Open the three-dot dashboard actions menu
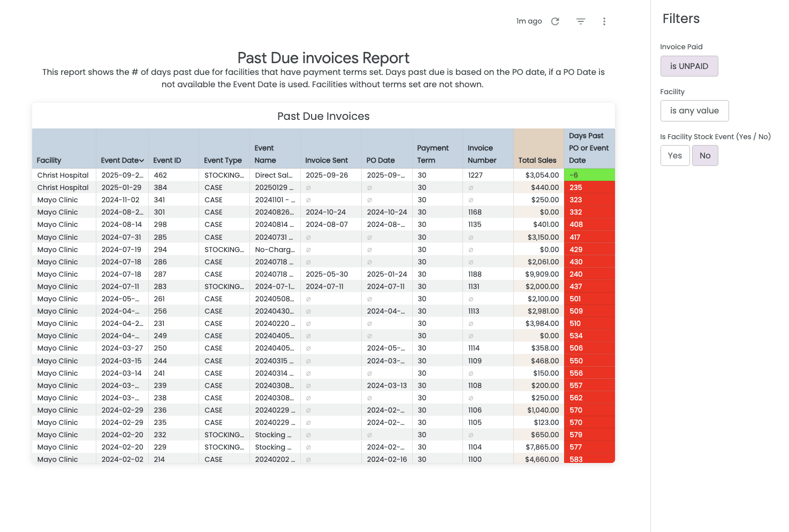789x532 pixels. click(604, 21)
